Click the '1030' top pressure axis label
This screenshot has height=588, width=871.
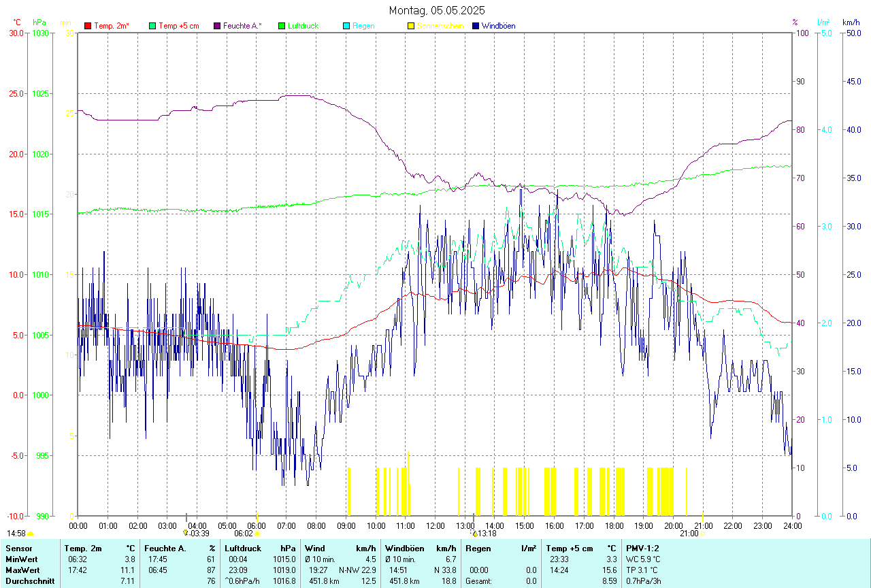coord(40,33)
